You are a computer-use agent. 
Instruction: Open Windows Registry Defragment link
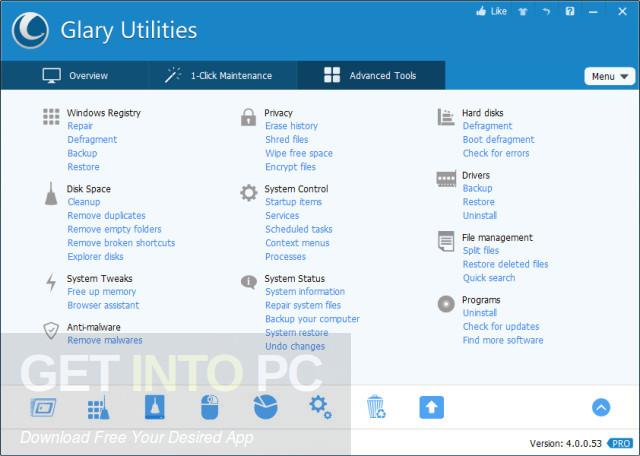point(92,140)
